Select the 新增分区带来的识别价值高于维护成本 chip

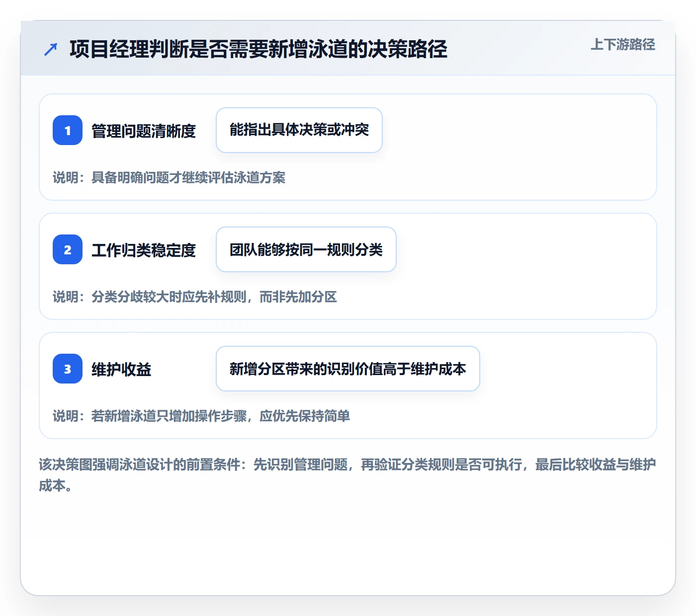point(348,369)
